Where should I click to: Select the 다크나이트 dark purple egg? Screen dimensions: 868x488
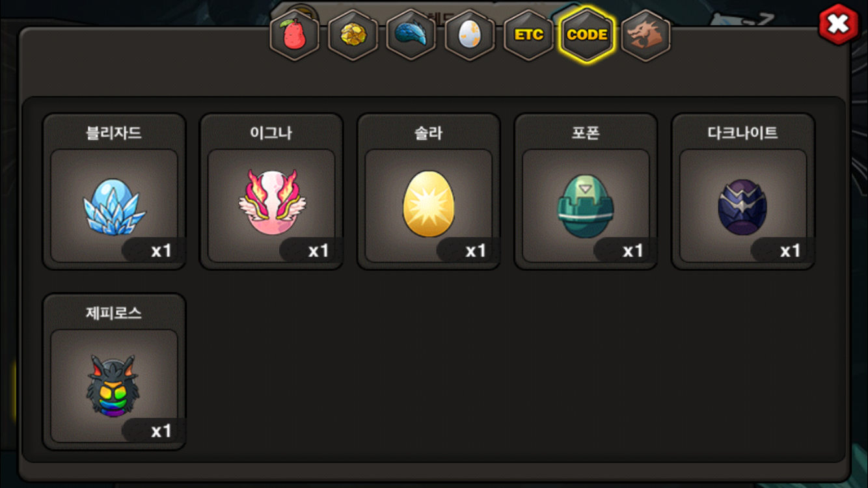pos(743,206)
